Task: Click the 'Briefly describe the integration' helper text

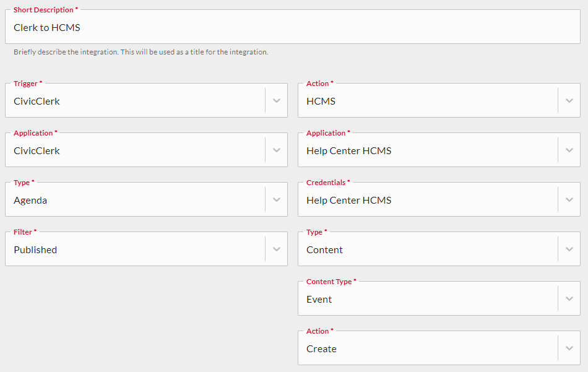Action: (141, 52)
